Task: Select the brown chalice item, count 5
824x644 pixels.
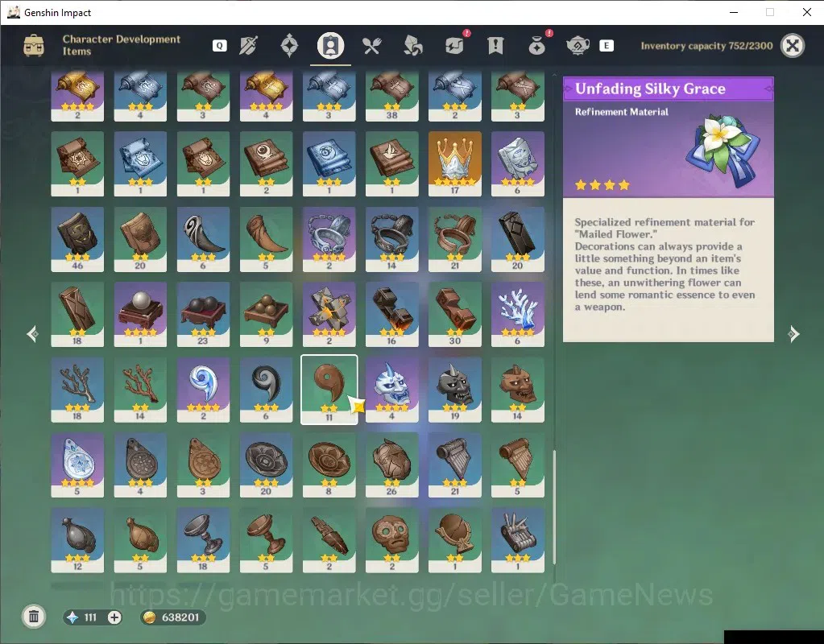Action: tap(266, 540)
